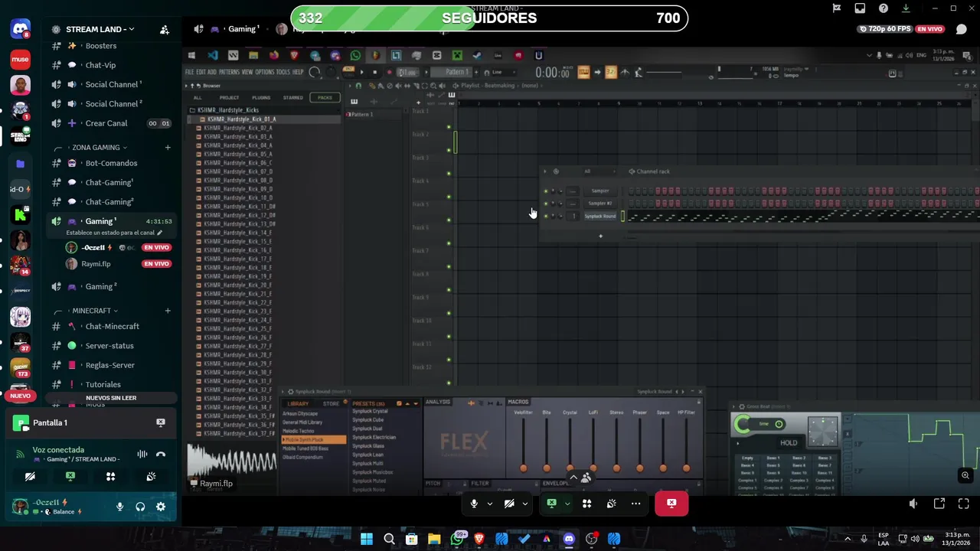Open Windows Start menu
980x551 pixels.
pyautogui.click(x=367, y=539)
